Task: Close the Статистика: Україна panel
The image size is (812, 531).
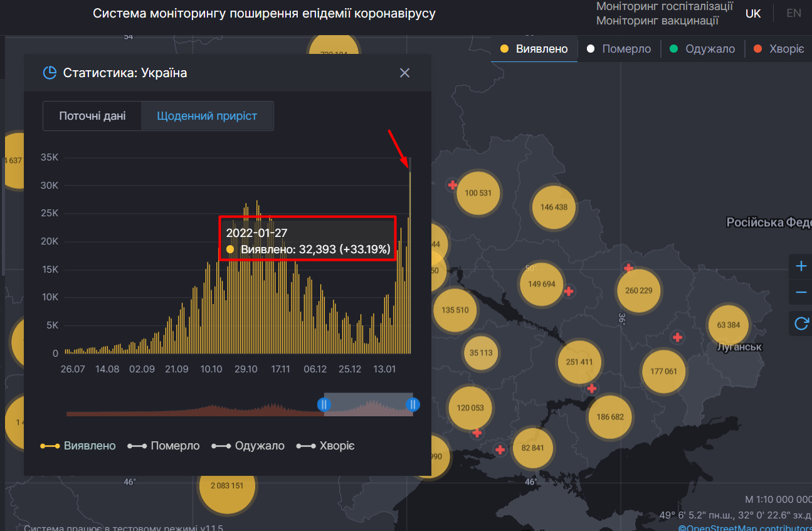Action: 404,73
